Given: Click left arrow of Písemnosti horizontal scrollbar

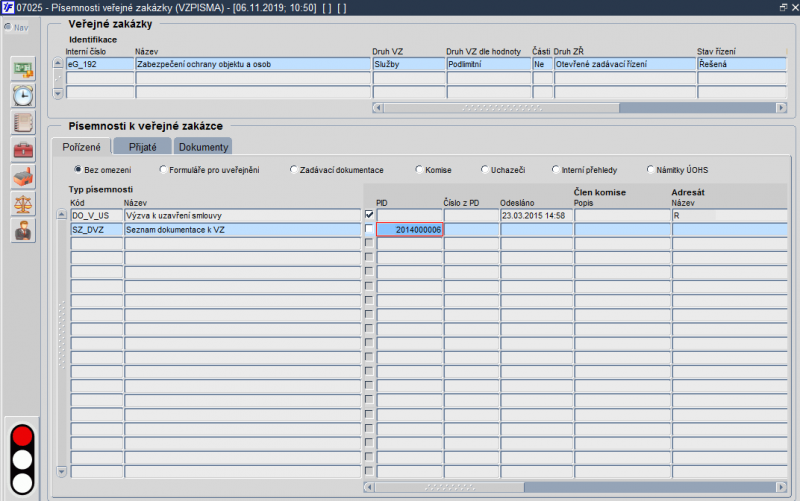Looking at the screenshot, I should click(x=369, y=487).
